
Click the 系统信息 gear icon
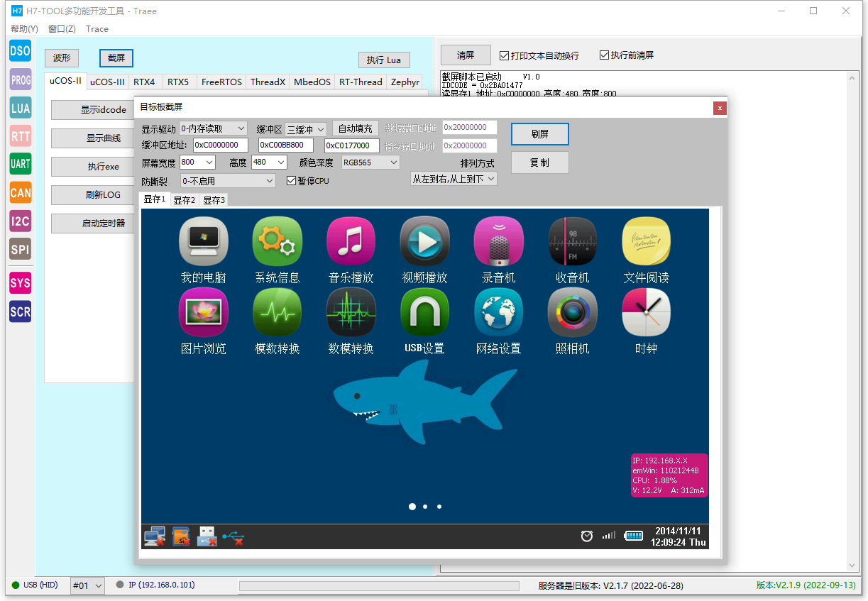point(278,241)
